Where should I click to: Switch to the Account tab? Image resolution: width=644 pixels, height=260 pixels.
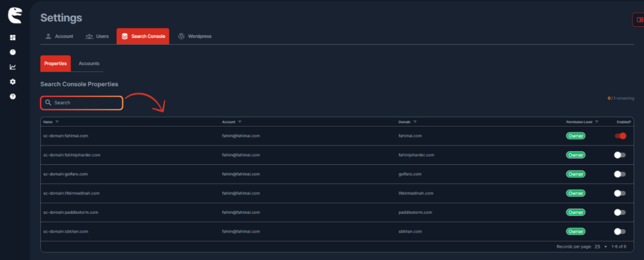pos(59,37)
